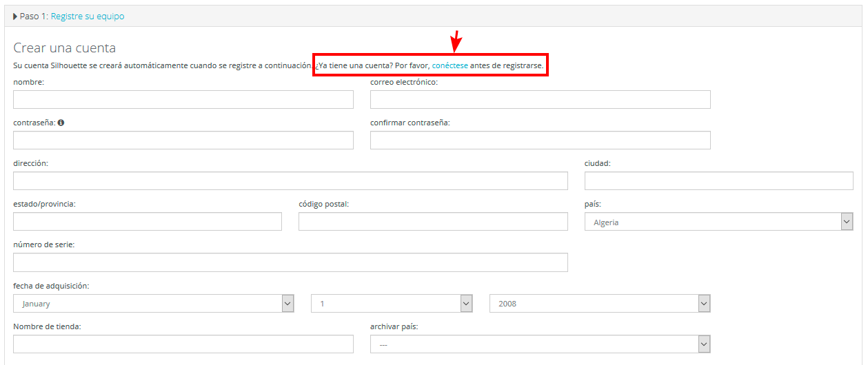Image resolution: width=868 pixels, height=365 pixels.
Task: Expand the month dropdown showing January
Action: click(x=154, y=303)
